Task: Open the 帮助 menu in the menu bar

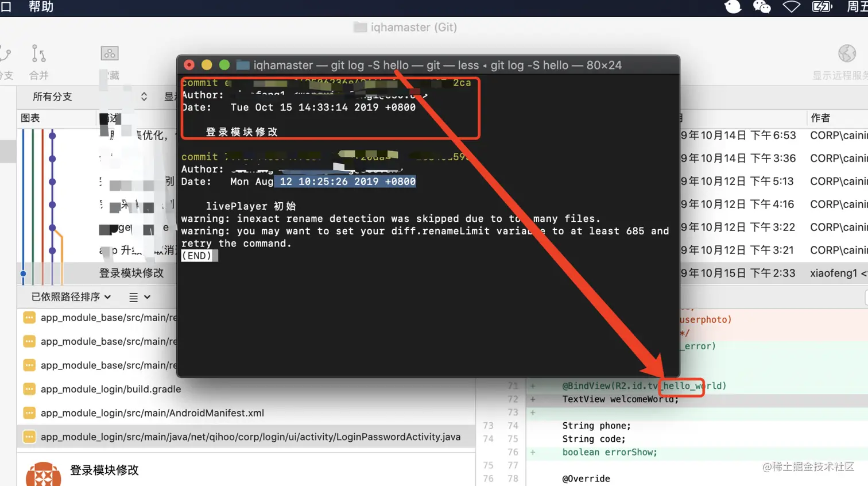Action: (x=41, y=7)
